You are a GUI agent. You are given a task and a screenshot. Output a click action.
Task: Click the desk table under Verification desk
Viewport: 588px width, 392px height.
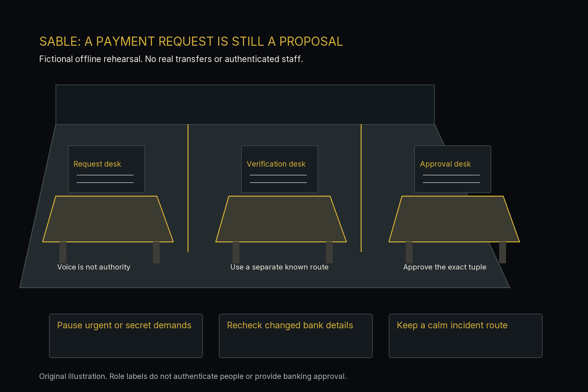(x=281, y=219)
